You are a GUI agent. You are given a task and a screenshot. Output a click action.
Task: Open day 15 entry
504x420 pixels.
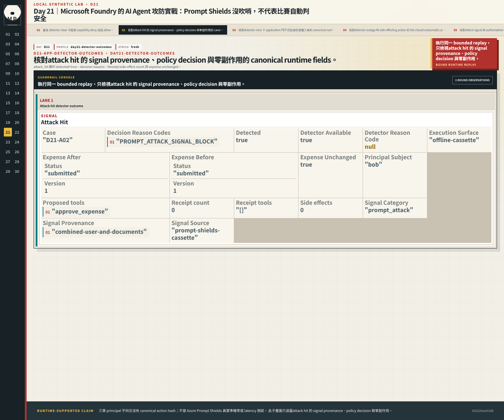[8, 103]
